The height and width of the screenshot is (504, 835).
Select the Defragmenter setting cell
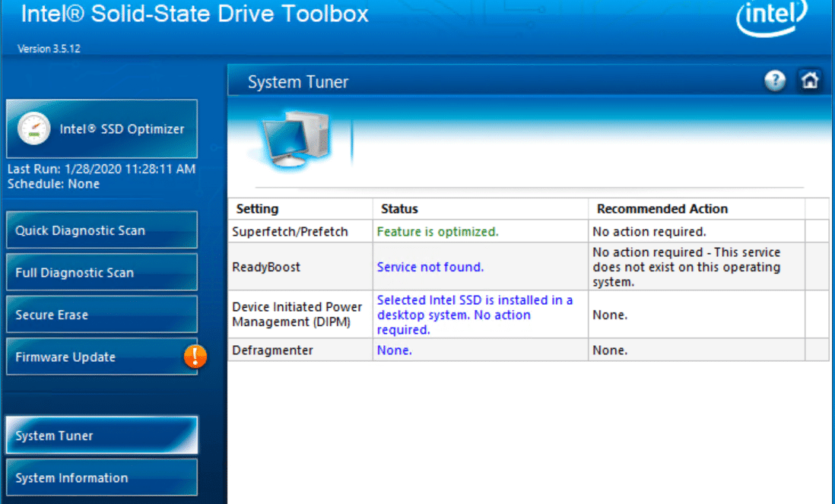pos(301,350)
